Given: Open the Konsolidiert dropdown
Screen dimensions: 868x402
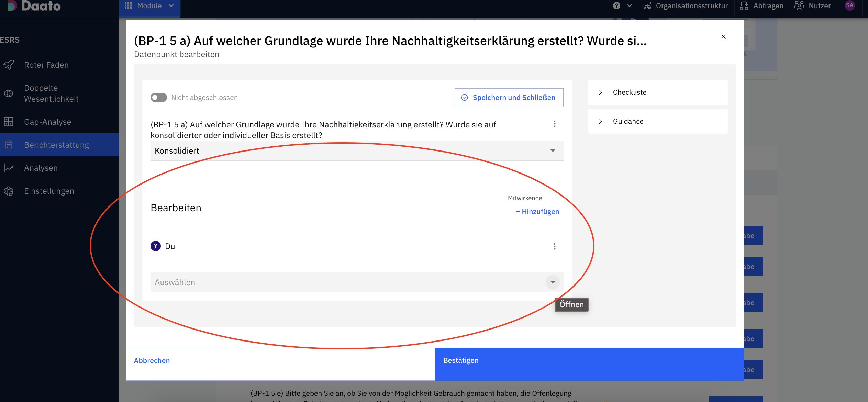Looking at the screenshot, I should pos(356,151).
